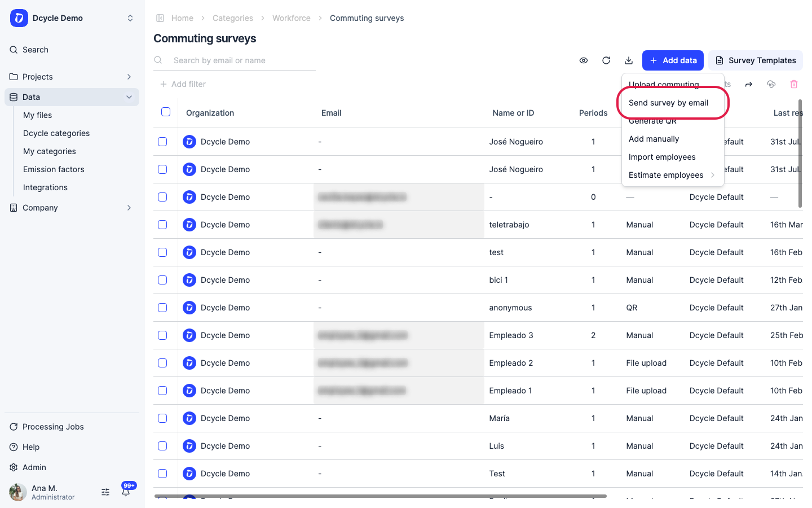The image size is (812, 508).
Task: Click '25th Feb' last response cell
Action: click(x=787, y=335)
